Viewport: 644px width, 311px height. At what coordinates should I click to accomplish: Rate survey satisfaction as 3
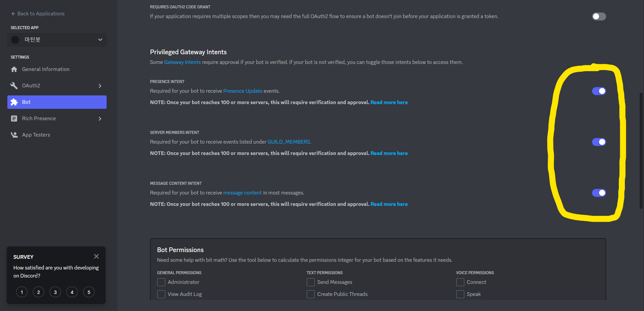click(x=55, y=292)
